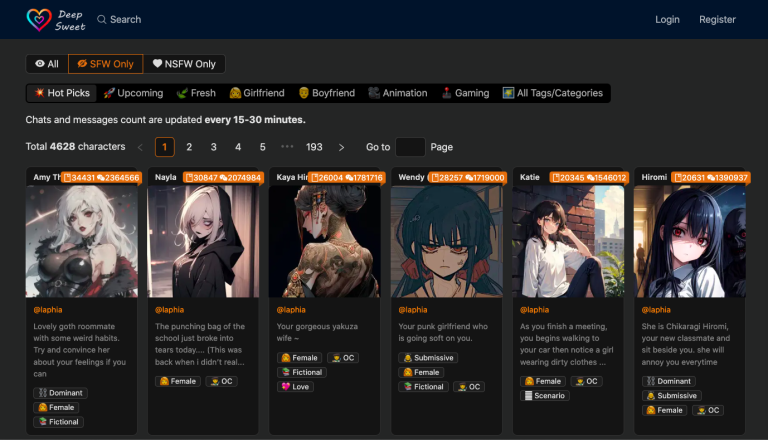Viewport: 768px width, 440px height.
Task: Click the Search magnifier icon
Action: point(102,20)
